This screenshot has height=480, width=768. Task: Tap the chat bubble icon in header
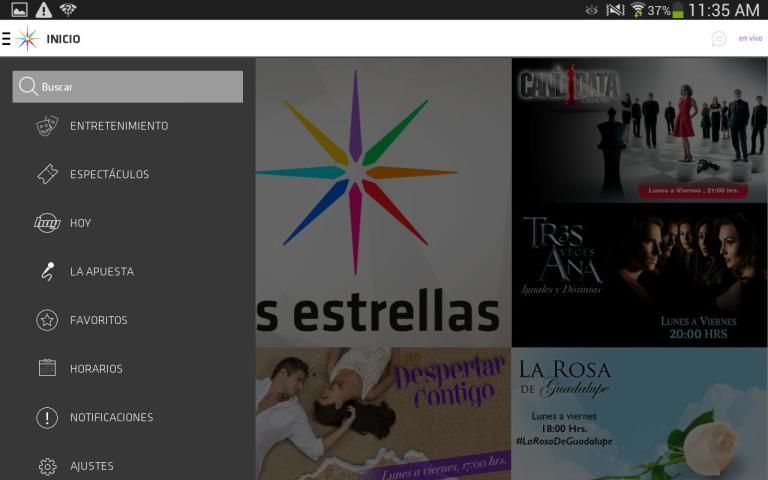pos(718,39)
